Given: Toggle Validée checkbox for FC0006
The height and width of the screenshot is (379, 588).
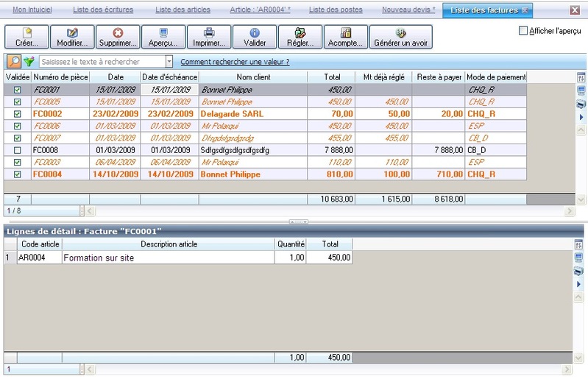Looking at the screenshot, I should pos(17,126).
